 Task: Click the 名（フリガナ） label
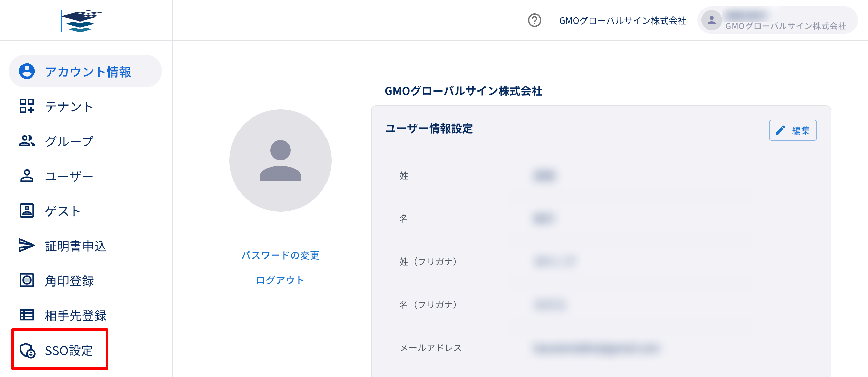click(x=429, y=305)
